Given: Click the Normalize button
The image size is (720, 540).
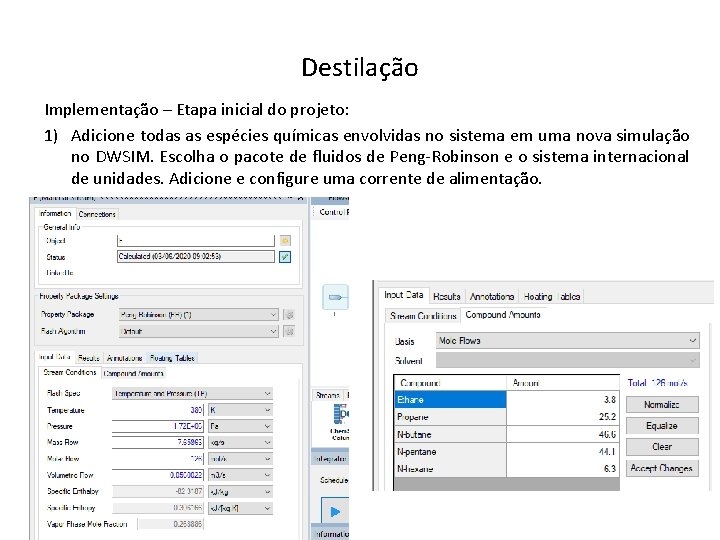Looking at the screenshot, I should [662, 405].
